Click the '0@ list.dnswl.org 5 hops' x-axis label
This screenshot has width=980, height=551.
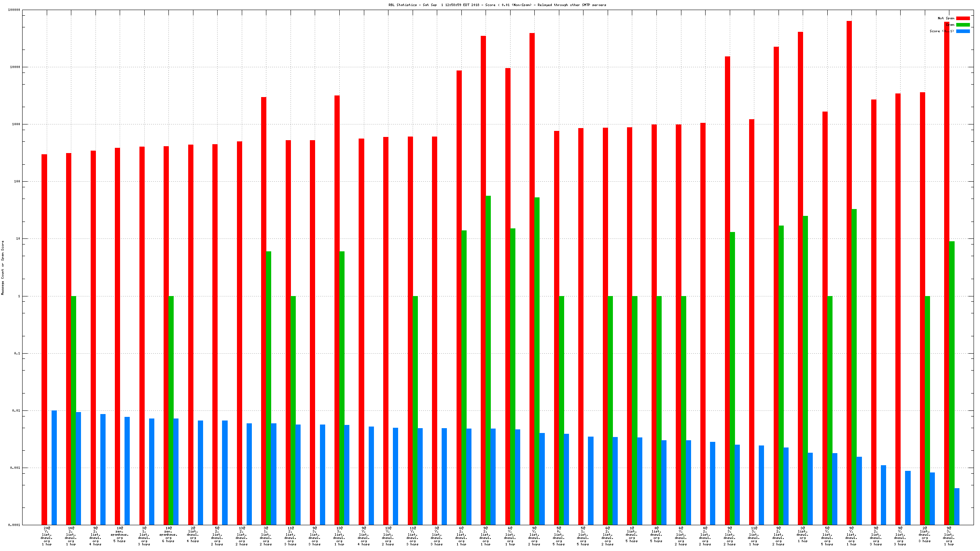656,534
